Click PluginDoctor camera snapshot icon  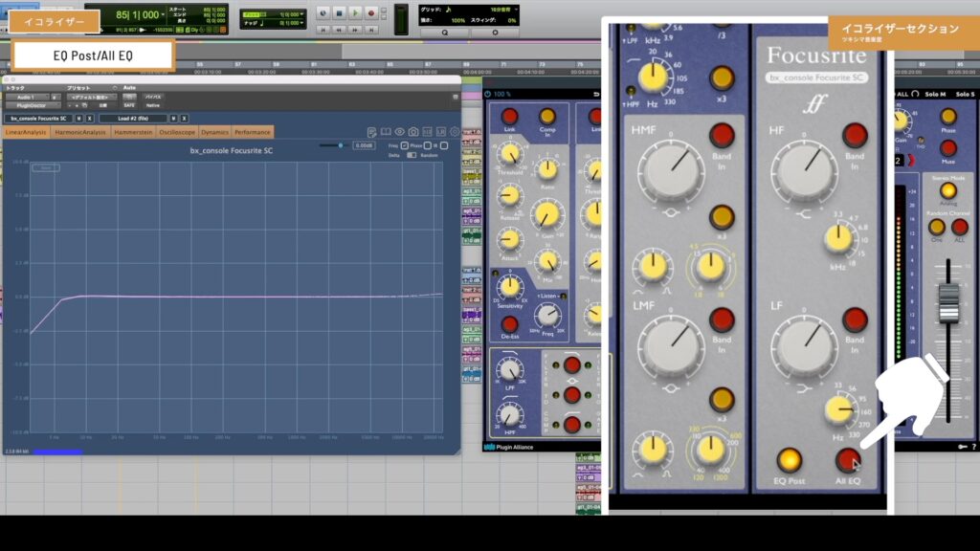[x=413, y=132]
